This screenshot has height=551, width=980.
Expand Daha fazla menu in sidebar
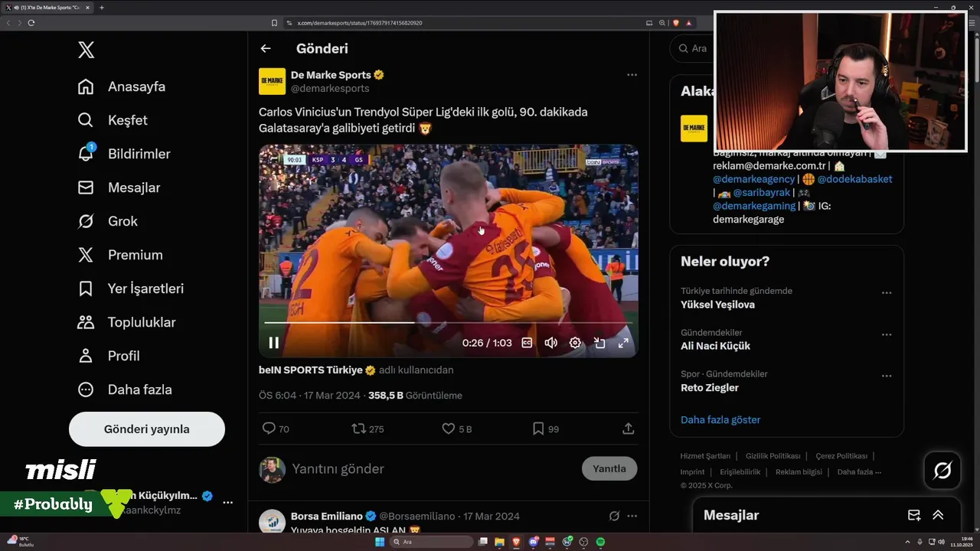point(125,390)
